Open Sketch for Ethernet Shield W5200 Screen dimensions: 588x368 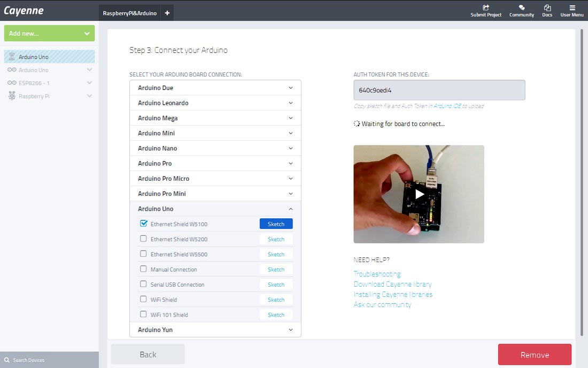click(x=276, y=239)
